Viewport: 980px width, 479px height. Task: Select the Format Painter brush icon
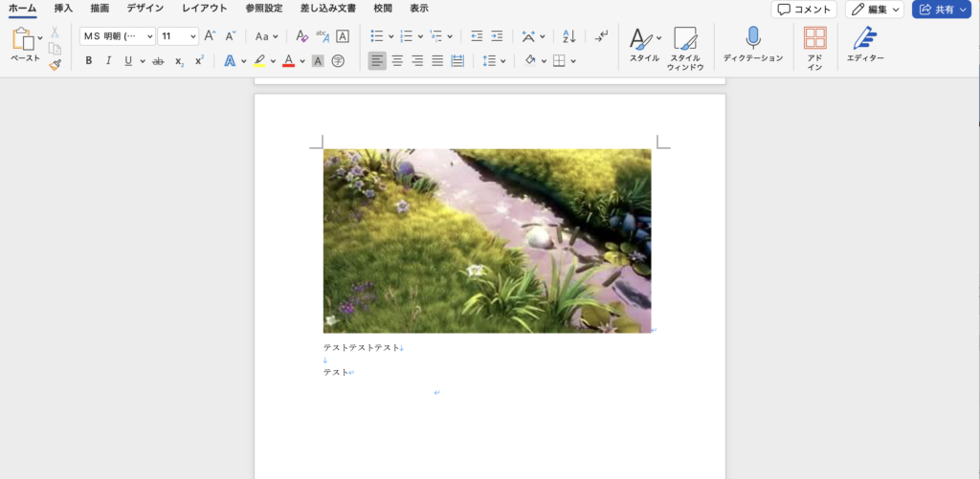tap(55, 64)
